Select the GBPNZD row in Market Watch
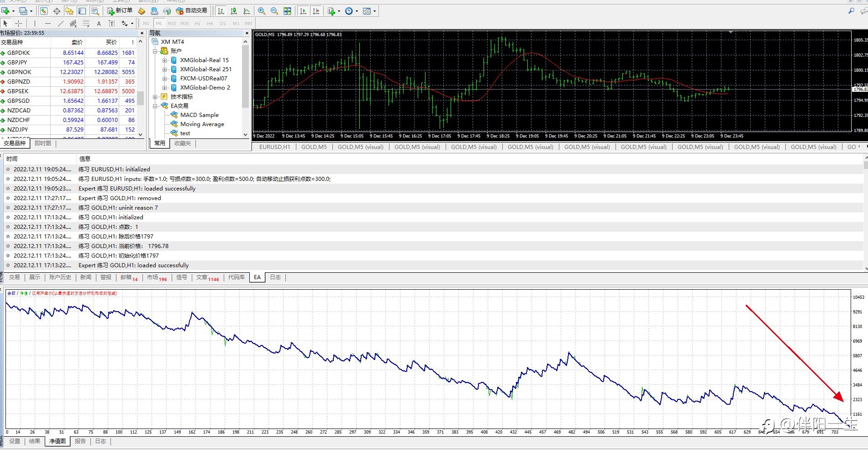Viewport: 868px width, 450px height. point(68,82)
